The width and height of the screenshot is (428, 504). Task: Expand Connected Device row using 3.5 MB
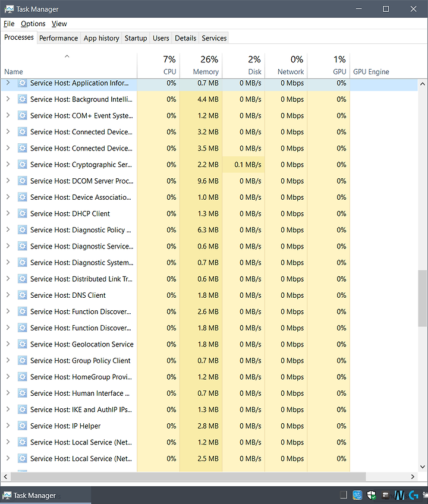point(8,148)
